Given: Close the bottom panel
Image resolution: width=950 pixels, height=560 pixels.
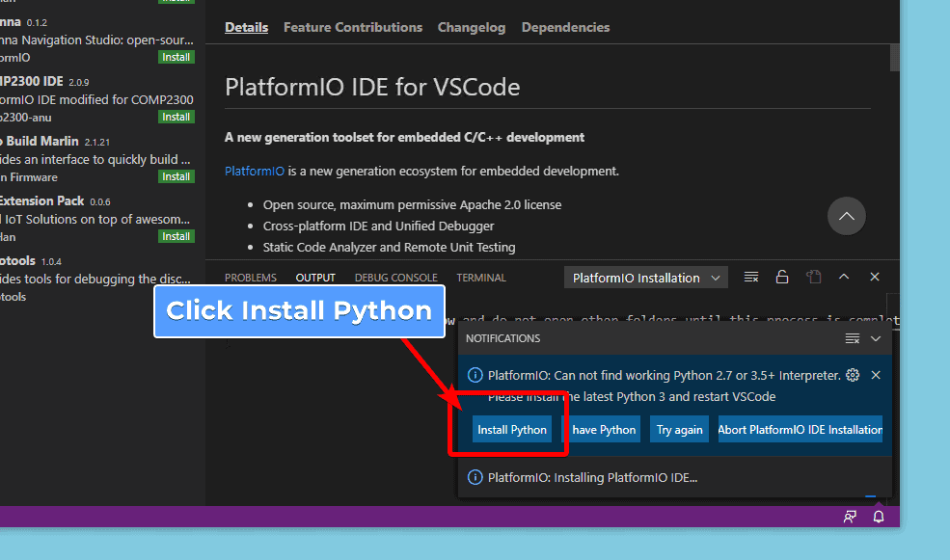Looking at the screenshot, I should pyautogui.click(x=874, y=277).
